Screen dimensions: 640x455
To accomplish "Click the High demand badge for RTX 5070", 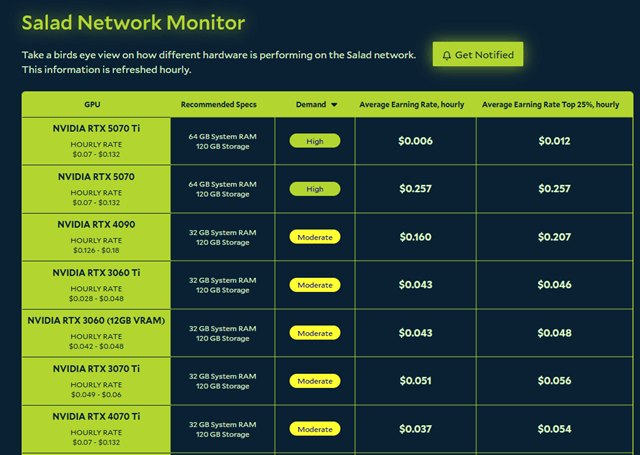I will click(315, 189).
